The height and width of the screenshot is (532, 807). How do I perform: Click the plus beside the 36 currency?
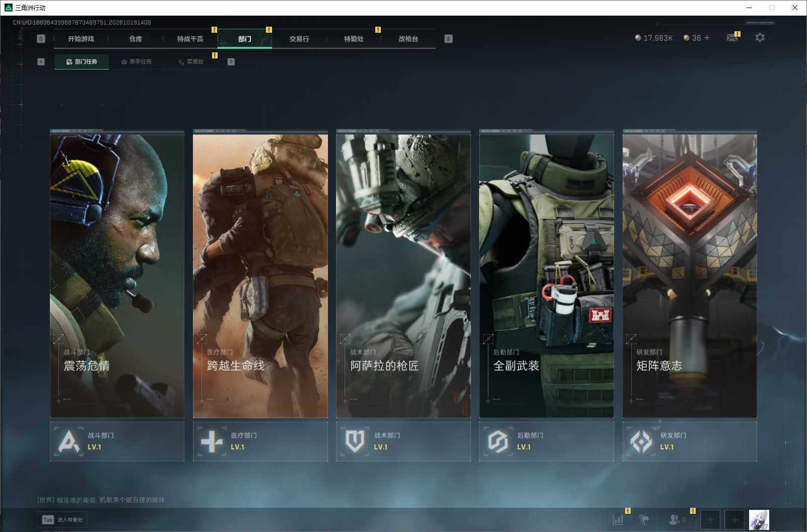coord(707,38)
